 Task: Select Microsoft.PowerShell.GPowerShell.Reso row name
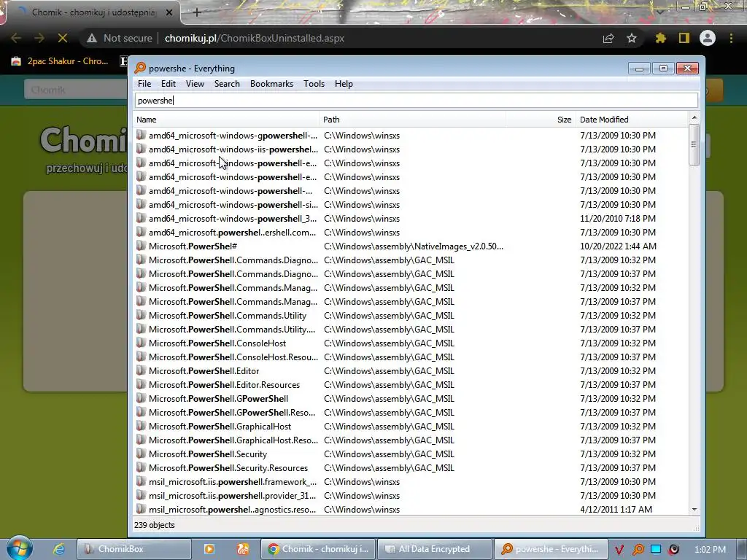pos(232,413)
